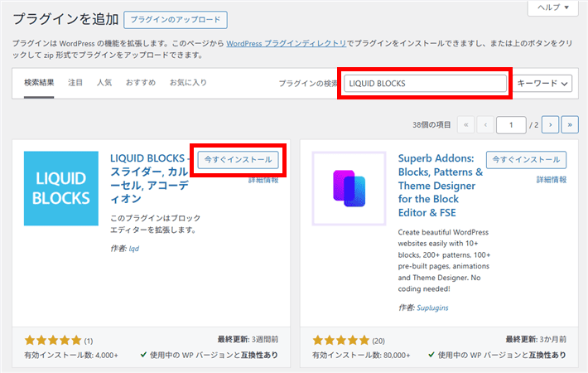This screenshot has height=373, width=588.
Task: Go to first page of results
Action: pyautogui.click(x=465, y=125)
